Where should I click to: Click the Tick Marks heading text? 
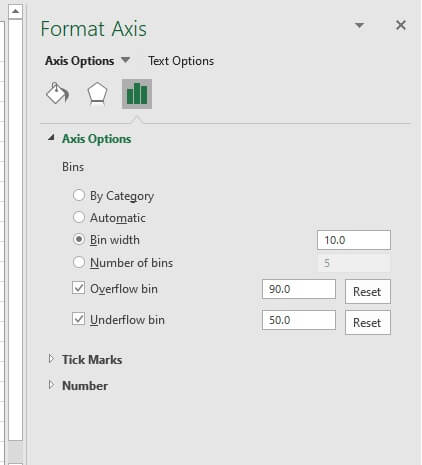tap(92, 360)
